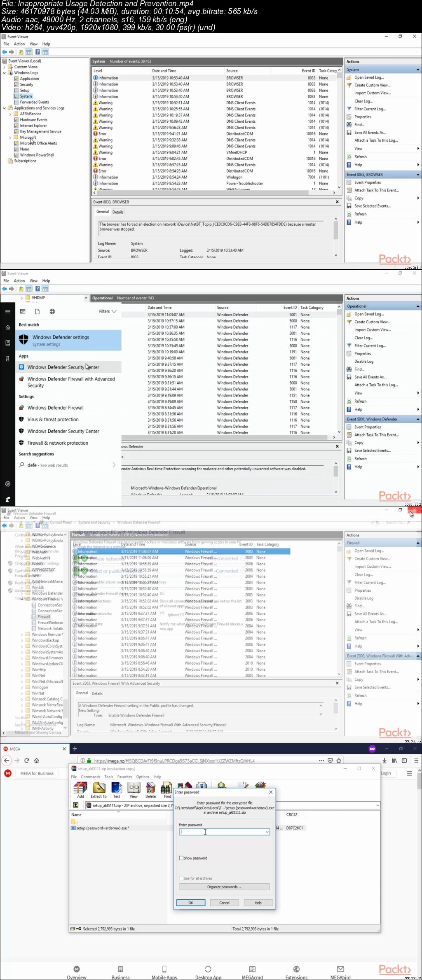Open a new Firefox tab with plus icon

(75, 749)
